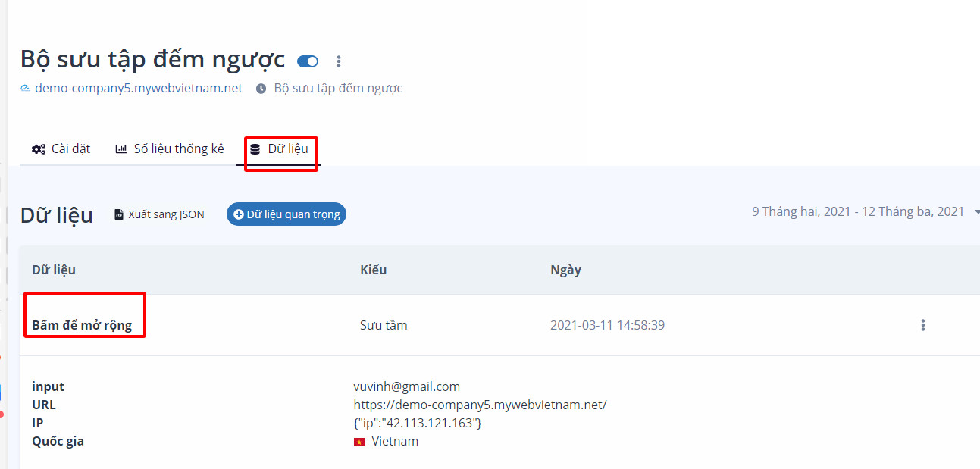Select the Dữ liệu tab
Viewport: 980px width, 469px height.
[x=280, y=149]
